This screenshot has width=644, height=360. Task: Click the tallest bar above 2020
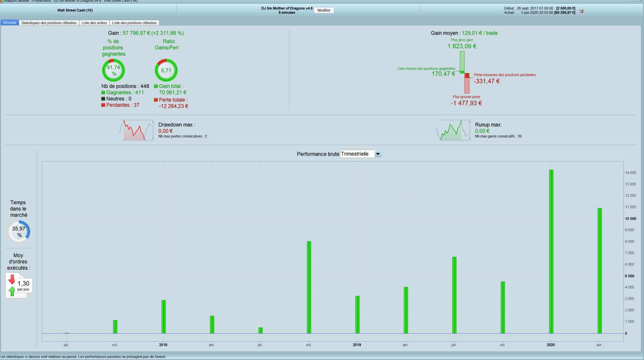551,251
